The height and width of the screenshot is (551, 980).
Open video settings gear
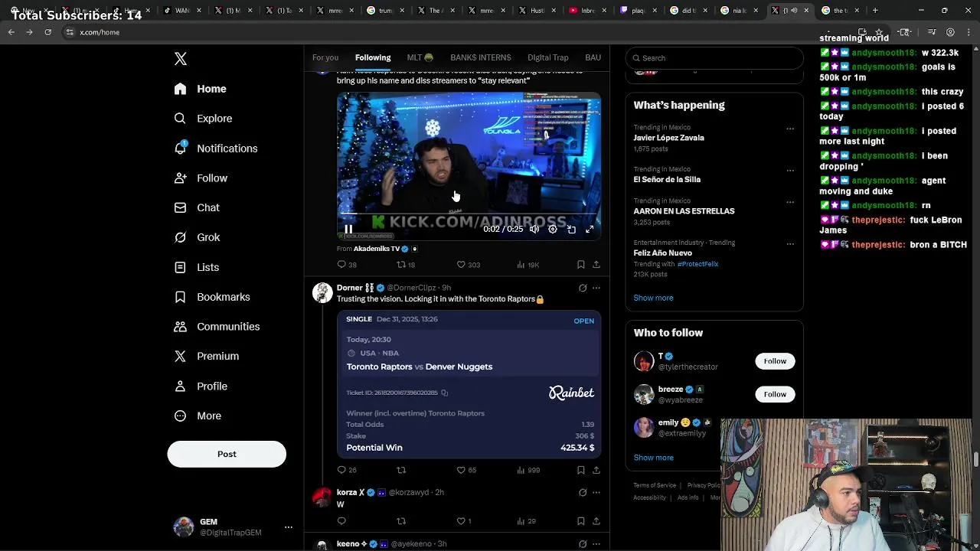pyautogui.click(x=553, y=229)
